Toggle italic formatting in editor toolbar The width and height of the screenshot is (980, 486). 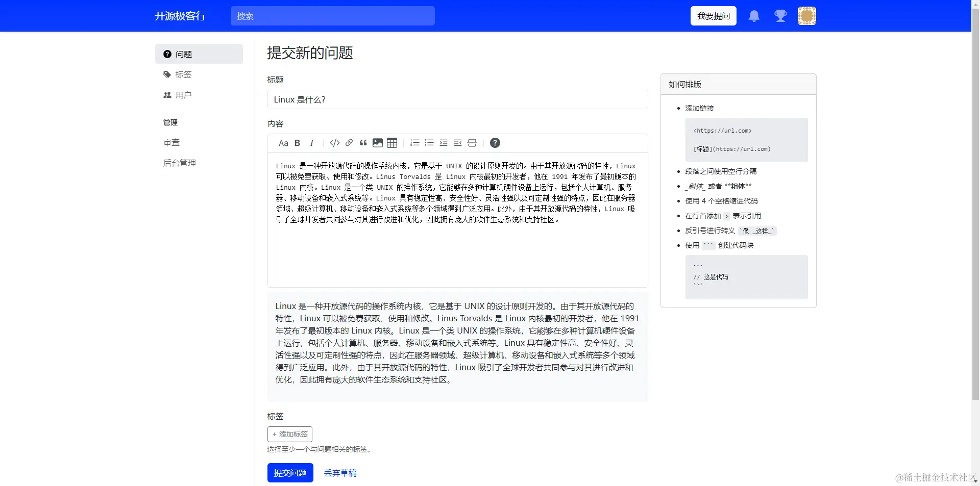pyautogui.click(x=311, y=143)
